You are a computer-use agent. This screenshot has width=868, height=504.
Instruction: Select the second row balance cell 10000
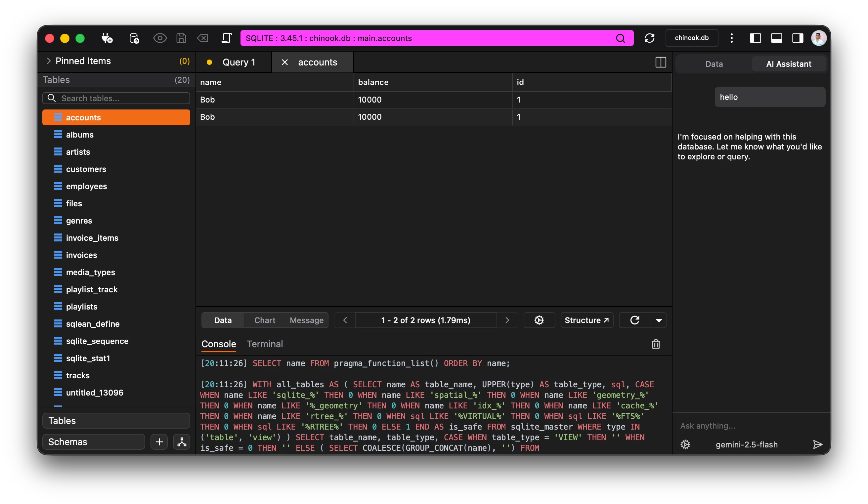[x=433, y=117]
